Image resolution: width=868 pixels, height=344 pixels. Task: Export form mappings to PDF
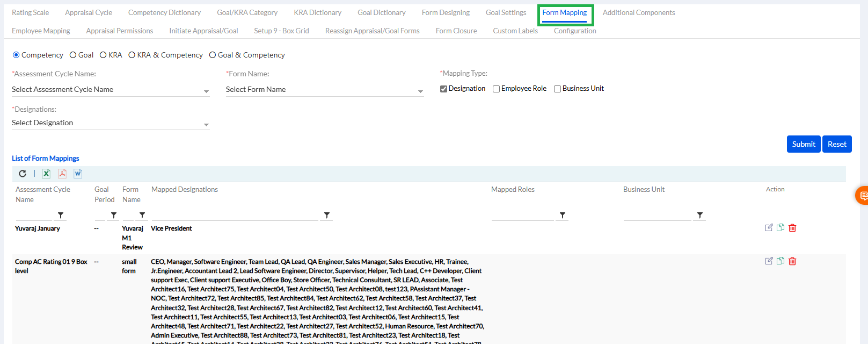click(x=62, y=174)
